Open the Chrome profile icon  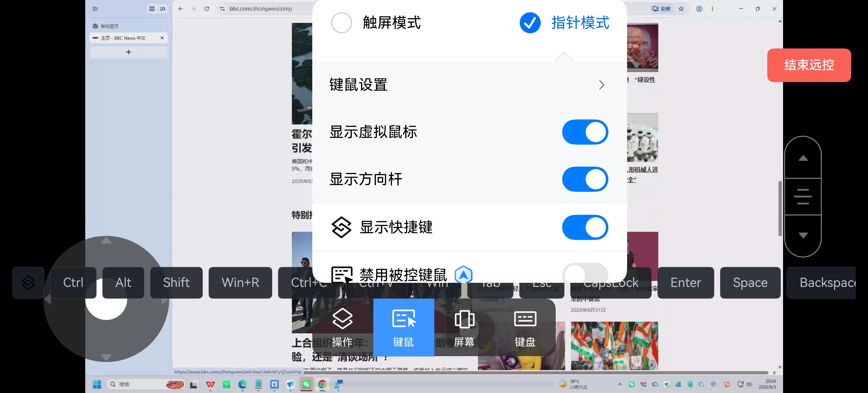click(x=699, y=9)
